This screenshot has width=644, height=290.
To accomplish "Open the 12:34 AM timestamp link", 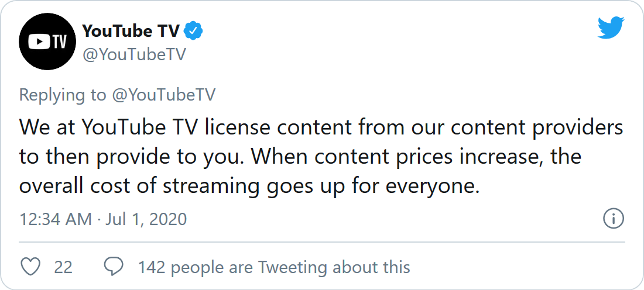I will (x=56, y=219).
